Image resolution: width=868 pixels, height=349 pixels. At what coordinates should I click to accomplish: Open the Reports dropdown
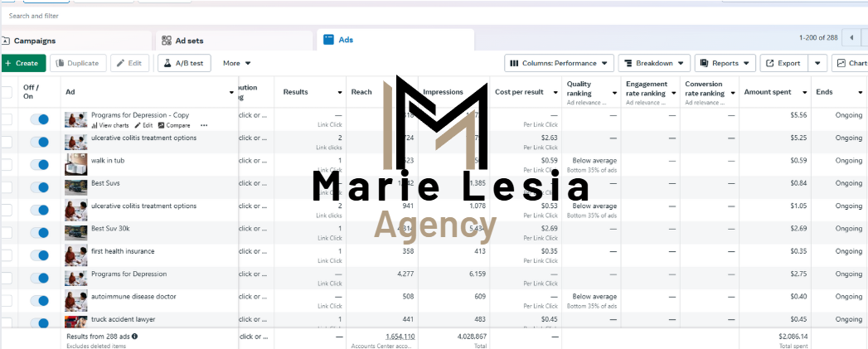[x=725, y=63]
